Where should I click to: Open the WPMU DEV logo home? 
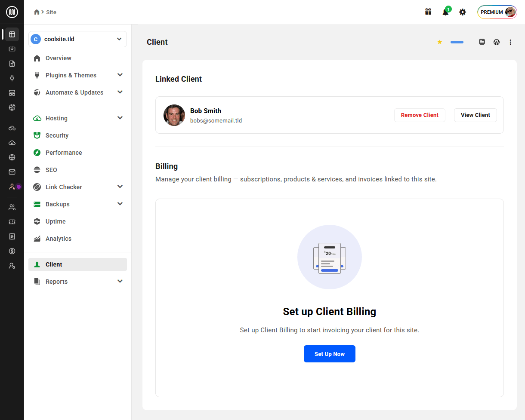(x=12, y=12)
